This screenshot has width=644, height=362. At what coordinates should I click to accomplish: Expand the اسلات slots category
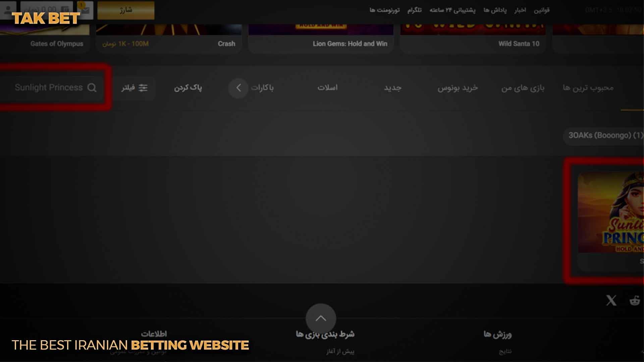coord(327,87)
